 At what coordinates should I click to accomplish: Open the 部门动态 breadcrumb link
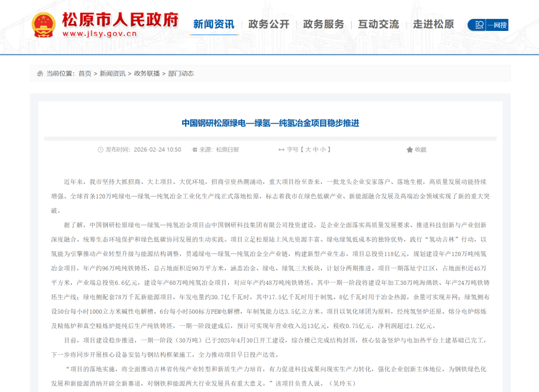coord(181,73)
